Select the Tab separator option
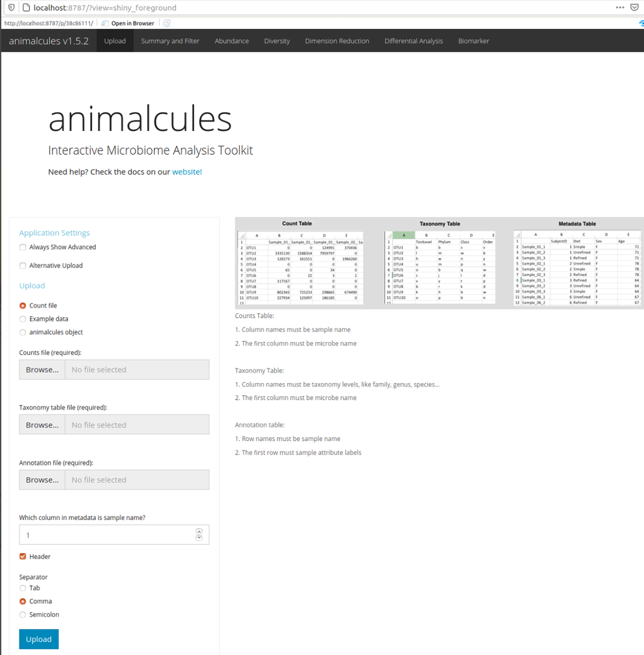Screen dimensions: 644x655 (23, 588)
